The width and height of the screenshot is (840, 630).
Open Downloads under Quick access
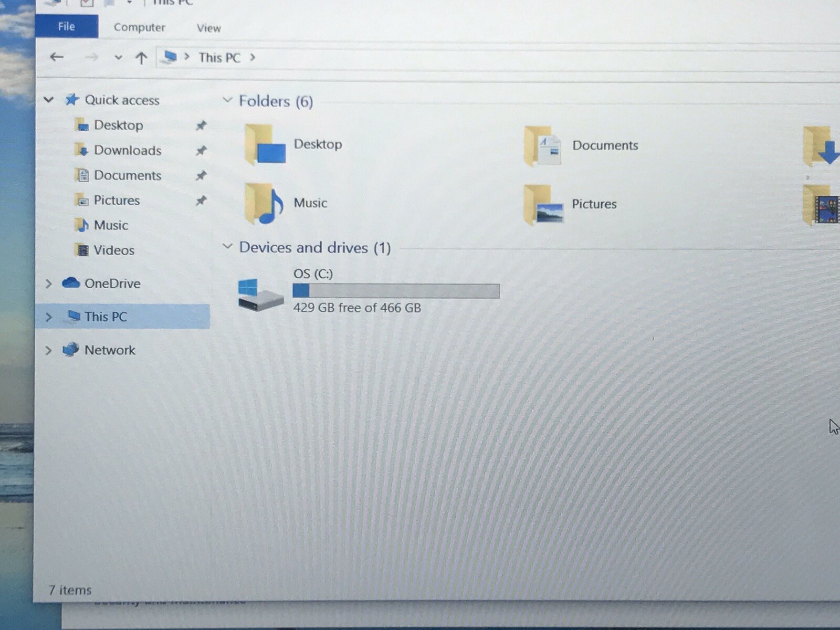coord(128,150)
